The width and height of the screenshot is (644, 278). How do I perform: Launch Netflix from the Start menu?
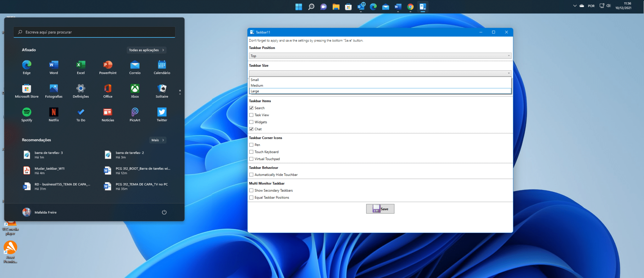tap(54, 112)
